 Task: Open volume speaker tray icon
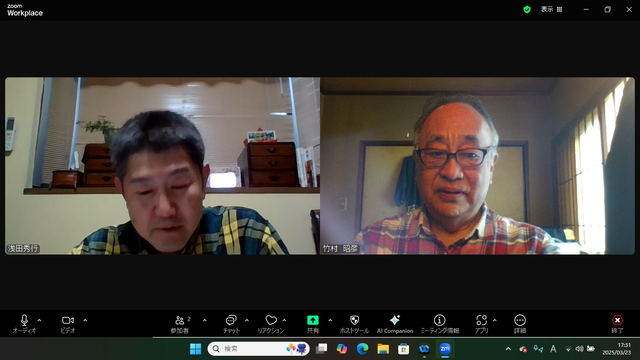(x=579, y=349)
